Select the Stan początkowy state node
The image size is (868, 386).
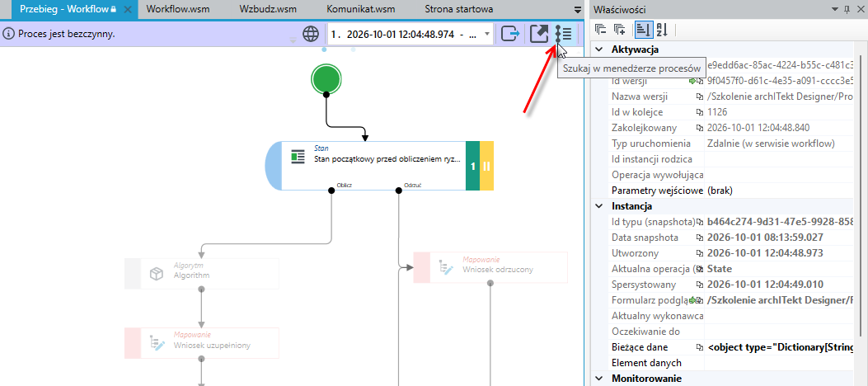pyautogui.click(x=379, y=166)
